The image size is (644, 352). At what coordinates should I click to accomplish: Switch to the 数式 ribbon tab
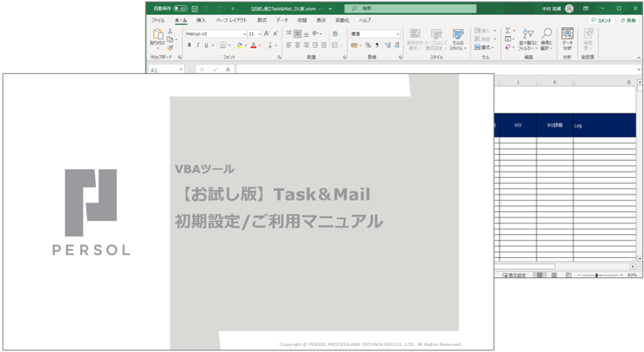click(262, 20)
